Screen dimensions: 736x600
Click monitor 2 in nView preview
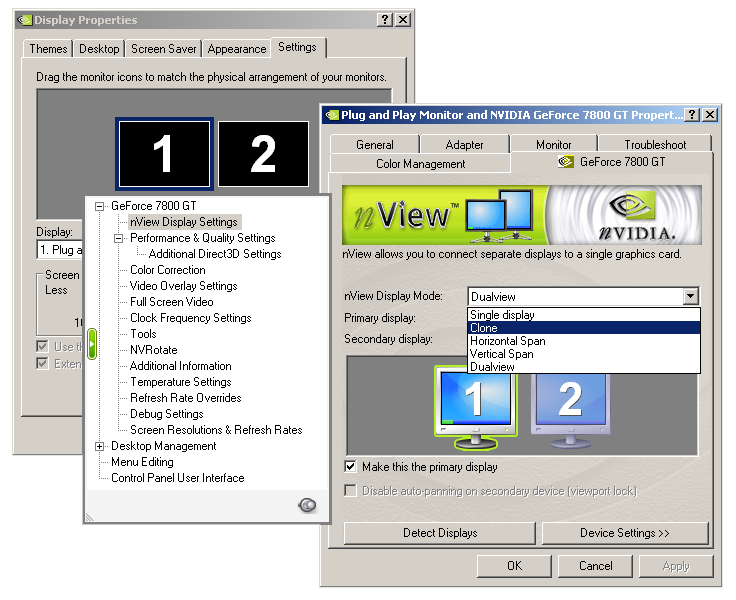click(570, 408)
